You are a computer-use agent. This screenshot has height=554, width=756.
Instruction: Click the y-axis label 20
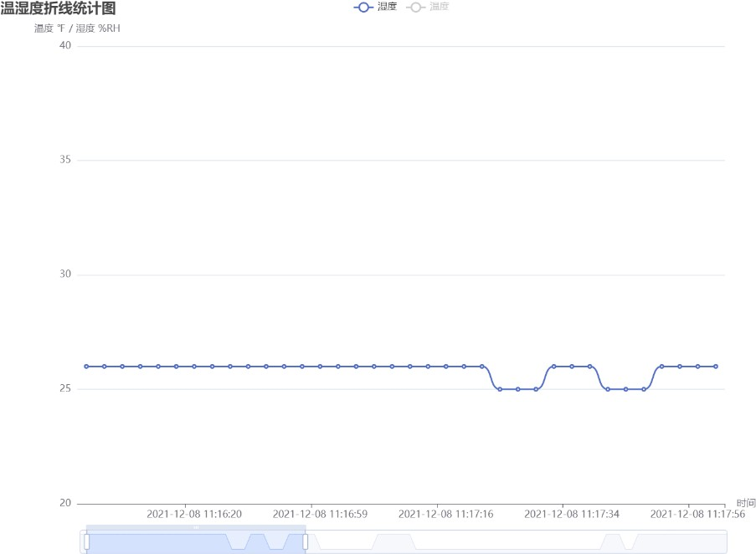coord(65,503)
